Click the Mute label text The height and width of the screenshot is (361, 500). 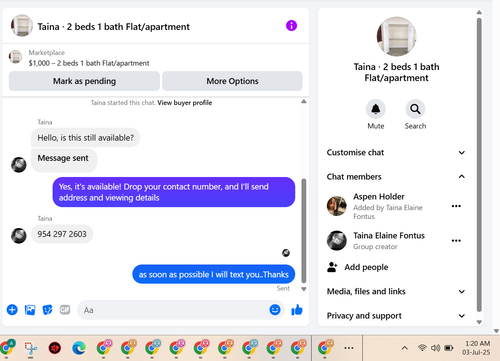pyautogui.click(x=376, y=126)
